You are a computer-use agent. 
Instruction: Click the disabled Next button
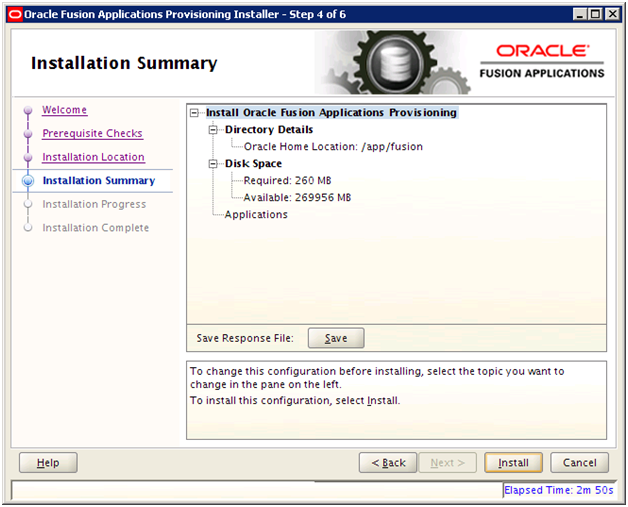click(x=447, y=463)
